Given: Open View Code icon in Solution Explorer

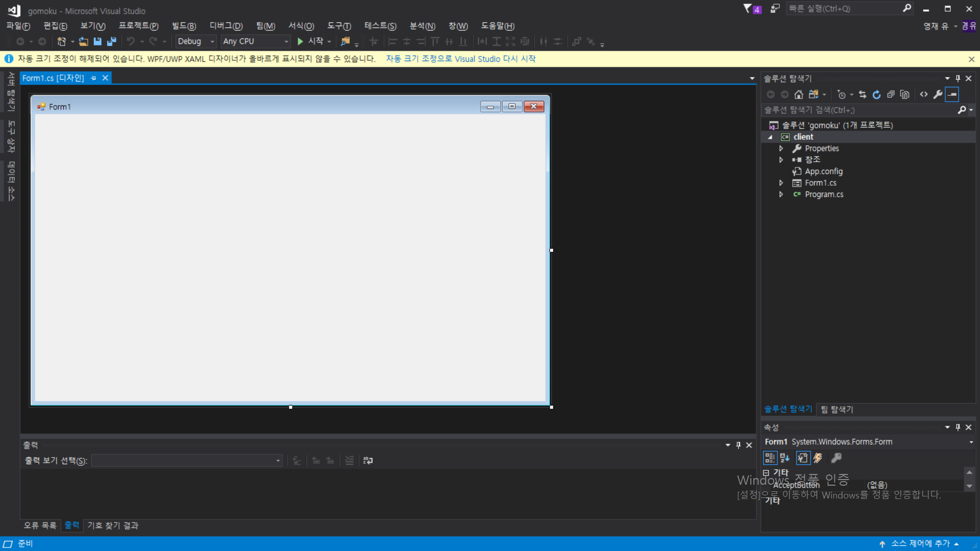Looking at the screenshot, I should click(x=924, y=94).
